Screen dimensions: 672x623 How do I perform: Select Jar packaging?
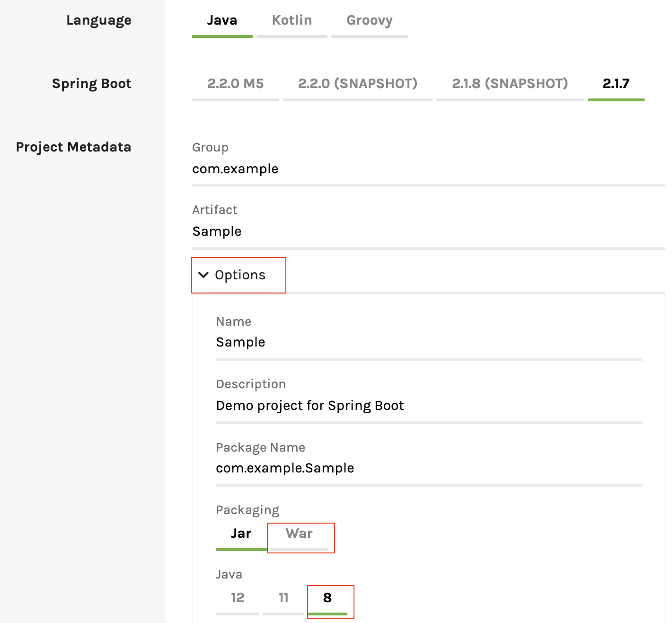coord(241,534)
